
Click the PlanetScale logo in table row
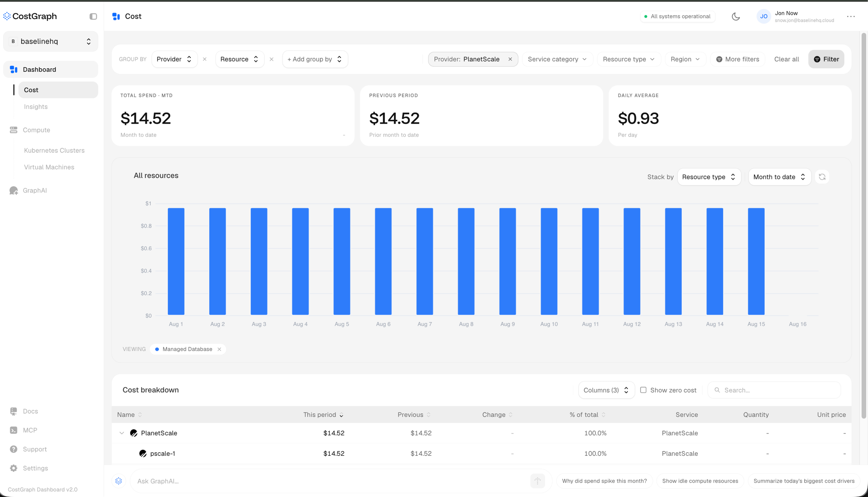(x=134, y=433)
